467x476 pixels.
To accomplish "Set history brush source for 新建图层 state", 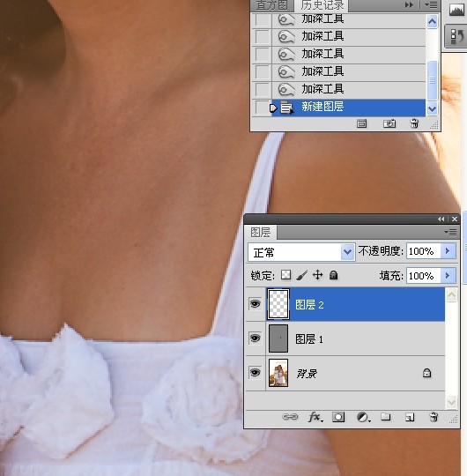I will coord(262,108).
